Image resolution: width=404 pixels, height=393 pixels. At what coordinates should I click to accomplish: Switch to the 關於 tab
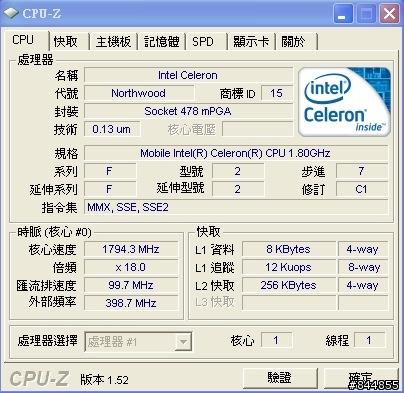point(296,42)
